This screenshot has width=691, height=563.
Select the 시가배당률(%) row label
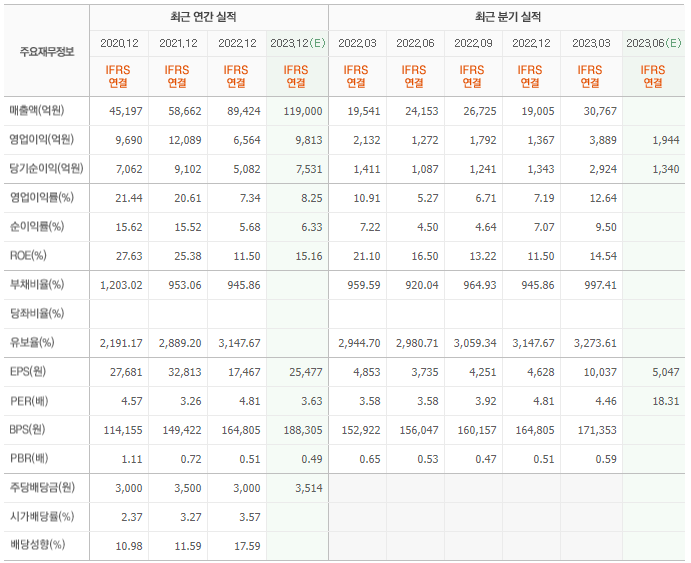(42, 516)
